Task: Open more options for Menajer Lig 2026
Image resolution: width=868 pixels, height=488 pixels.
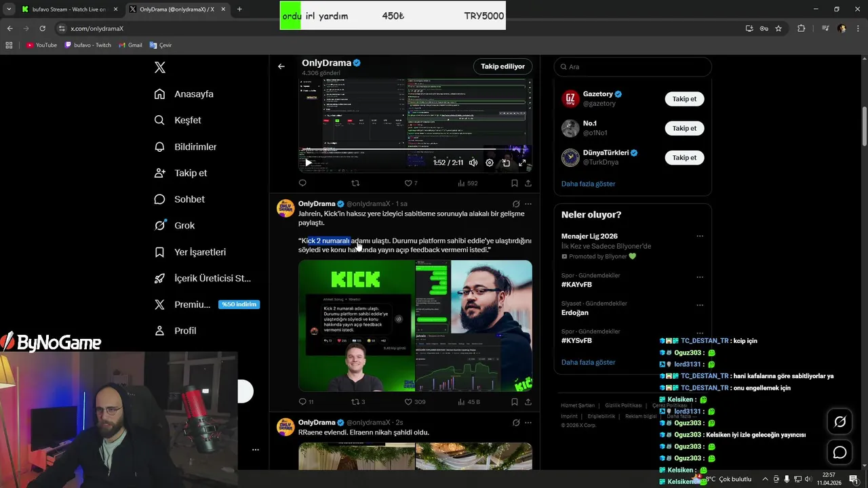Action: point(700,237)
